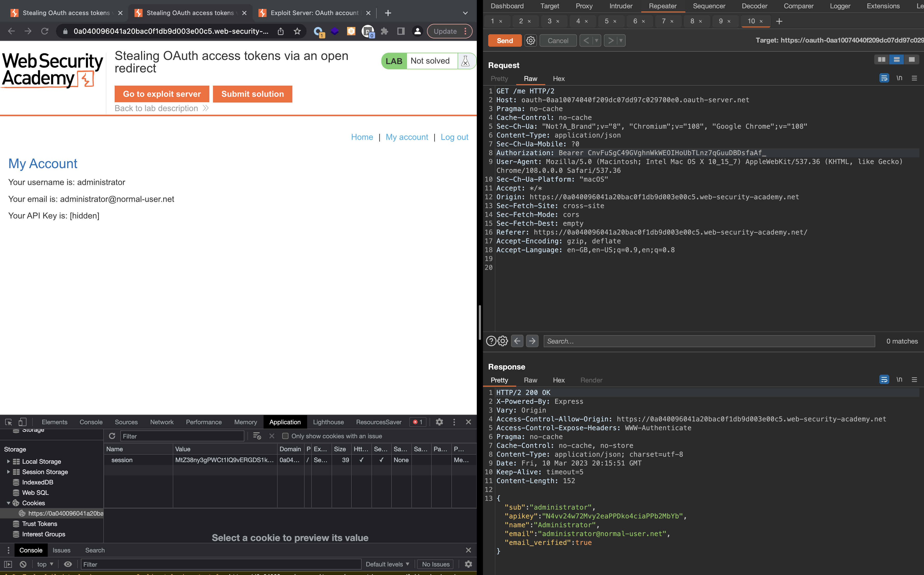924x575 pixels.
Task: Click the Repeater request Search field
Action: [708, 341]
